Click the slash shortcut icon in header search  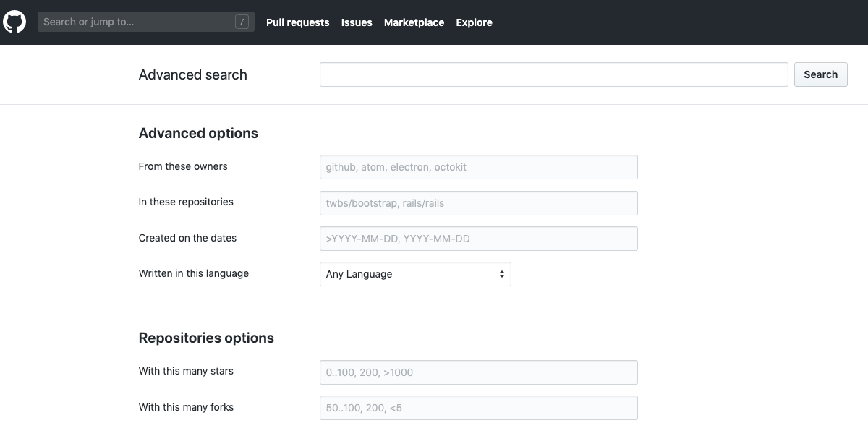pyautogui.click(x=242, y=22)
